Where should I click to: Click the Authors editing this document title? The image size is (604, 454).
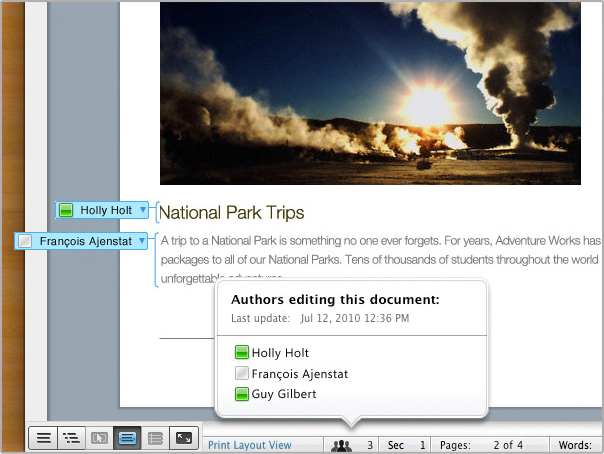tap(335, 300)
